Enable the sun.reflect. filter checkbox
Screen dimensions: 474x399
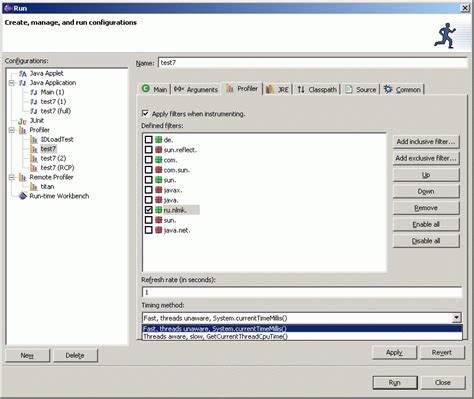click(x=149, y=150)
